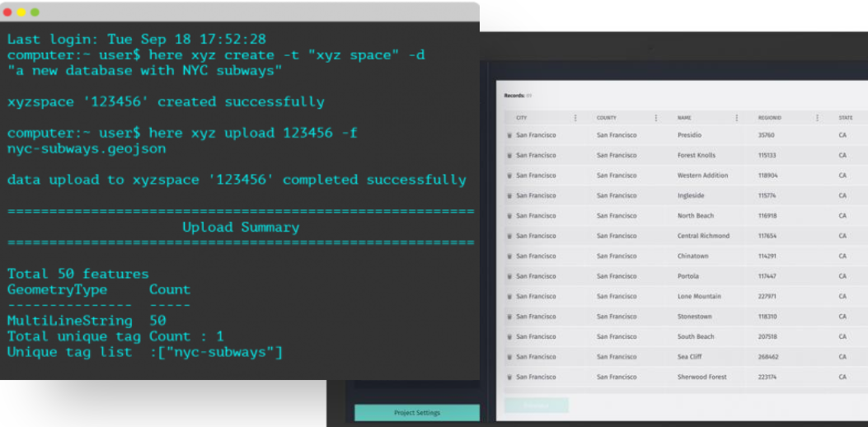Screen dimensions: 868x427
Task: Click trash icon on Ingleside row
Action: 509,195
